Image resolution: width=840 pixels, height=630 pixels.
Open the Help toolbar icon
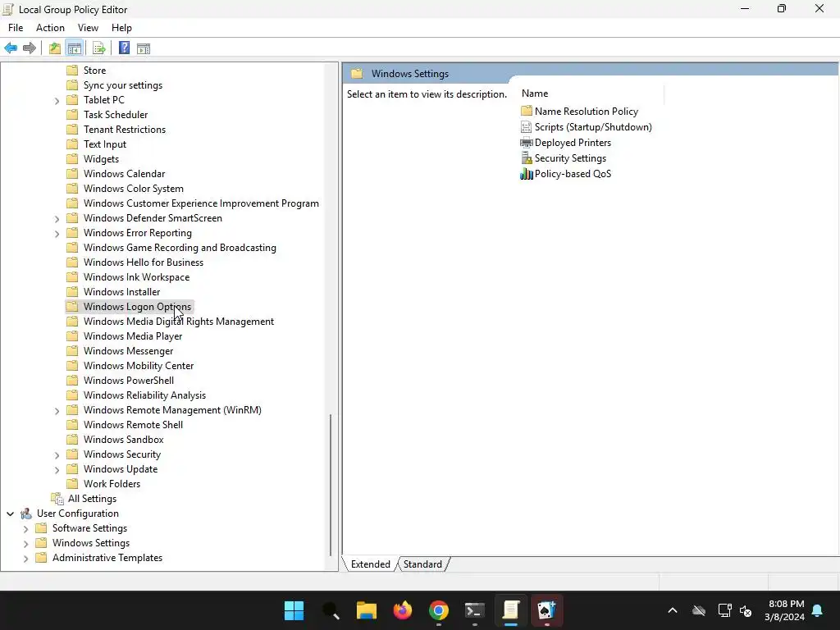(124, 48)
